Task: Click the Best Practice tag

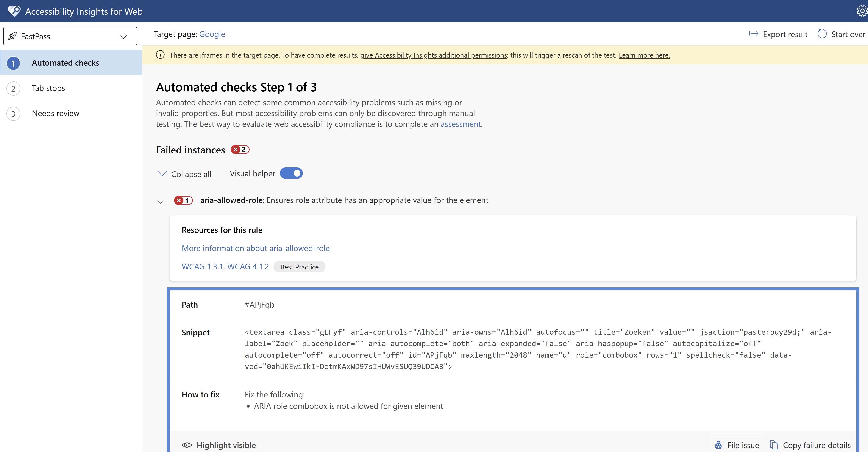Action: coord(299,267)
